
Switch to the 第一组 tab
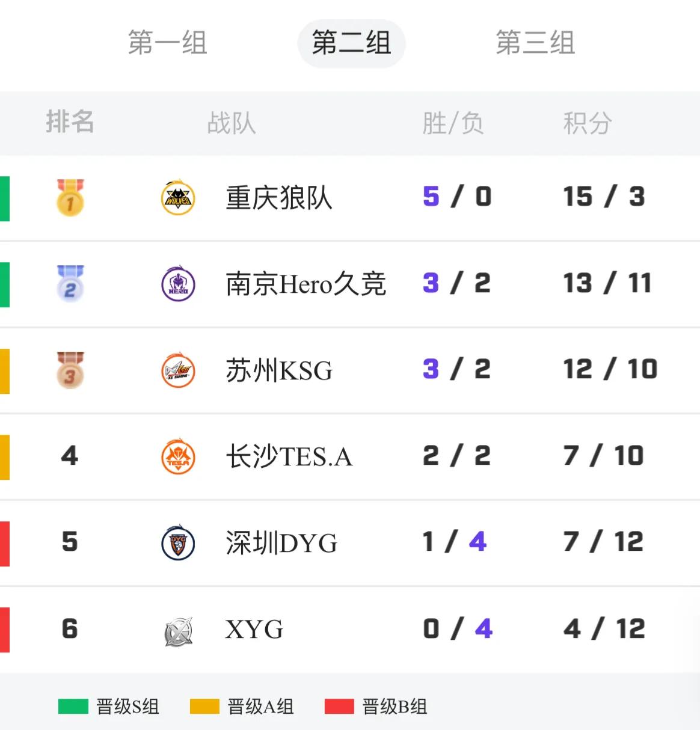[167, 43]
